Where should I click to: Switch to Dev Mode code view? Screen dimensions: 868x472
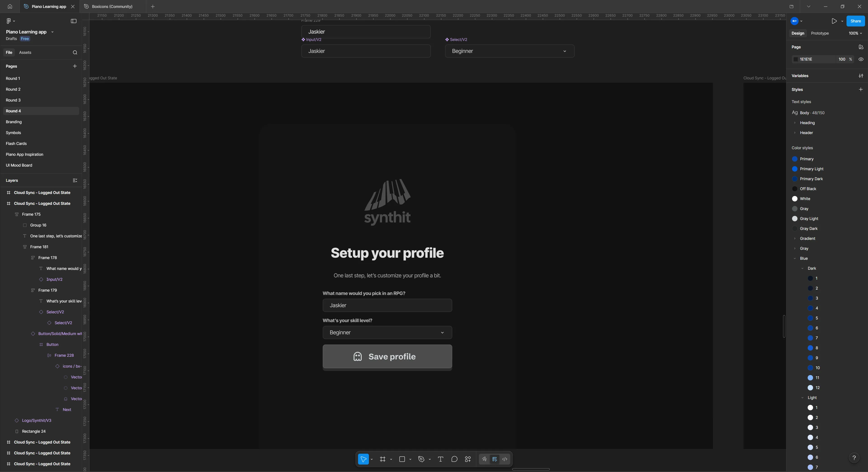pos(505,459)
